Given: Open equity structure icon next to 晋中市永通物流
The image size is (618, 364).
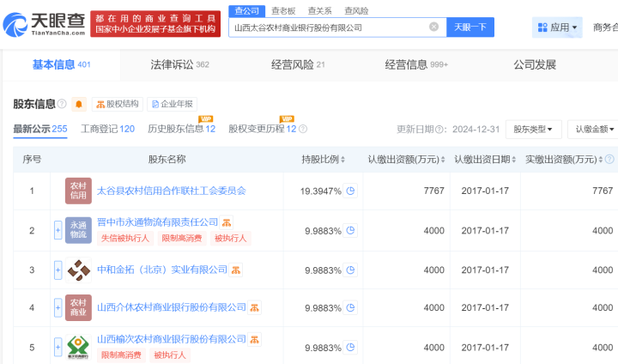Looking at the screenshot, I should pos(227,222).
